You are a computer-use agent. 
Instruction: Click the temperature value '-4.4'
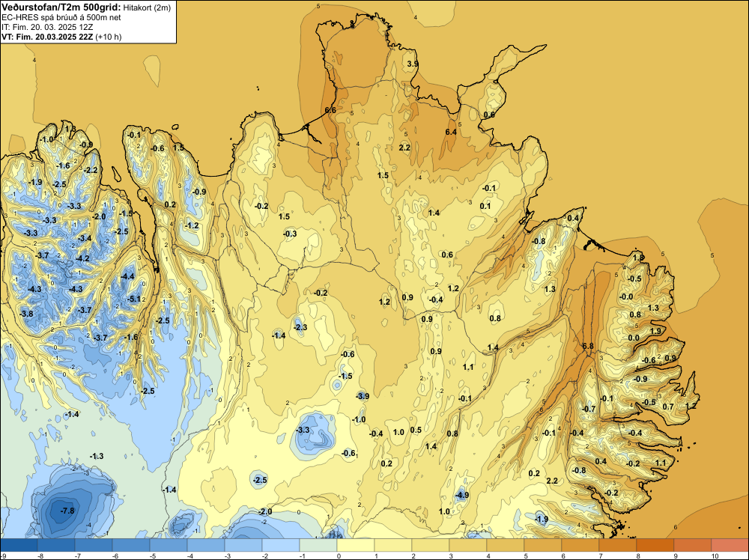coord(127,276)
